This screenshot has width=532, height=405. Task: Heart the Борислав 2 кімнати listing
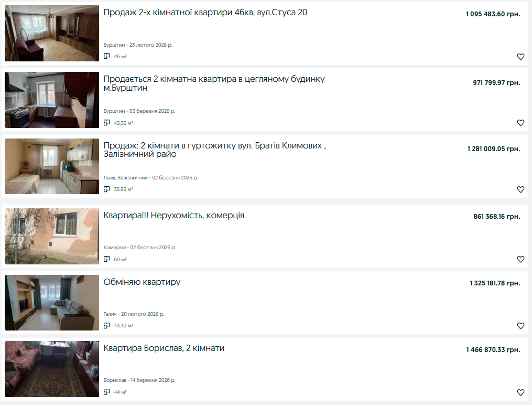coord(520,392)
